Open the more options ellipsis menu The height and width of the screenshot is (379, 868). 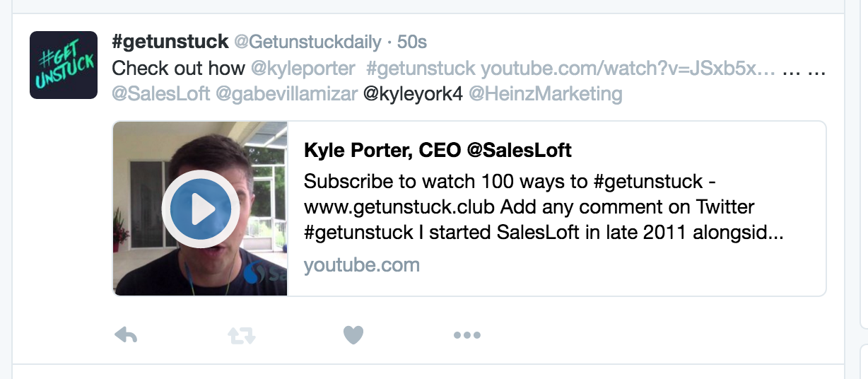(467, 335)
